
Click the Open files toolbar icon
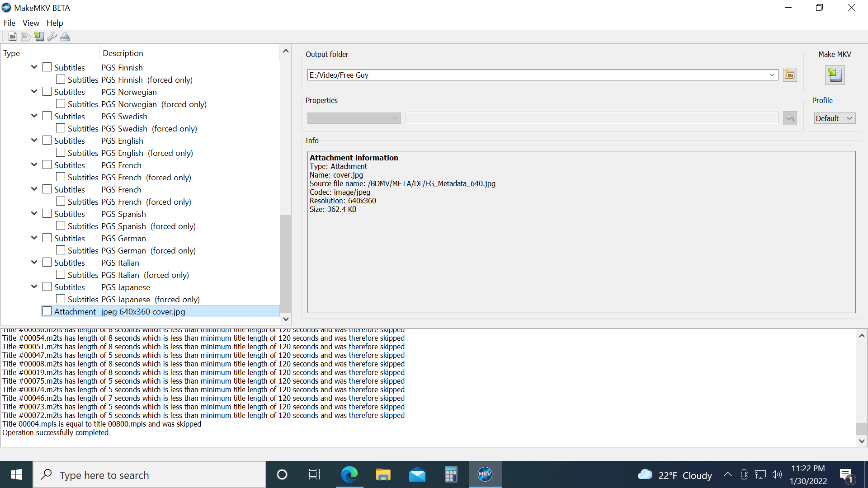point(13,37)
